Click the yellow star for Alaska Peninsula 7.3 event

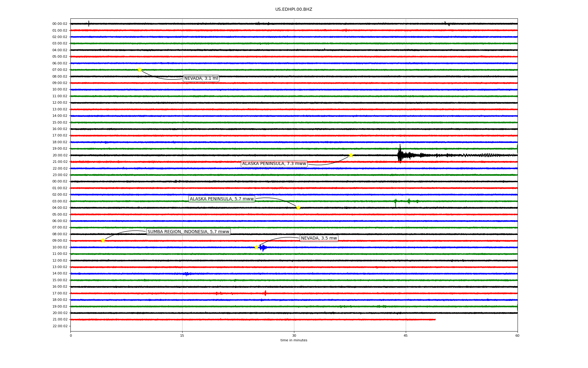click(351, 155)
